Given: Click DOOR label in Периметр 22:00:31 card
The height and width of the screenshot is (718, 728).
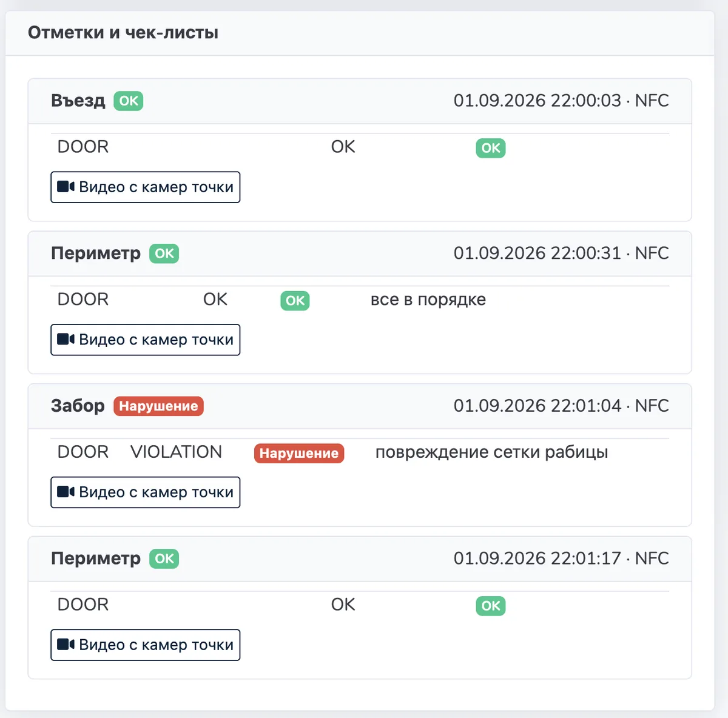Looking at the screenshot, I should pos(83,300).
